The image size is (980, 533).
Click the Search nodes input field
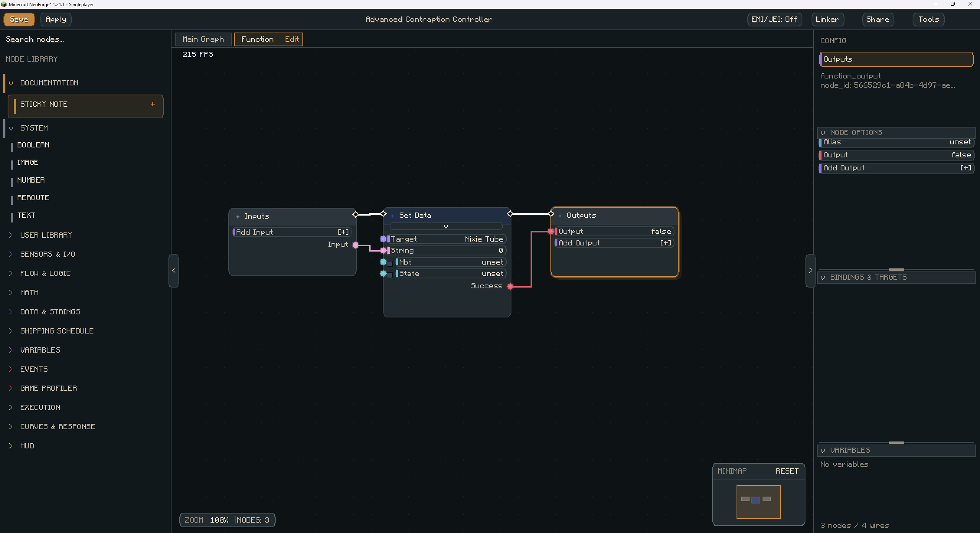[x=85, y=39]
